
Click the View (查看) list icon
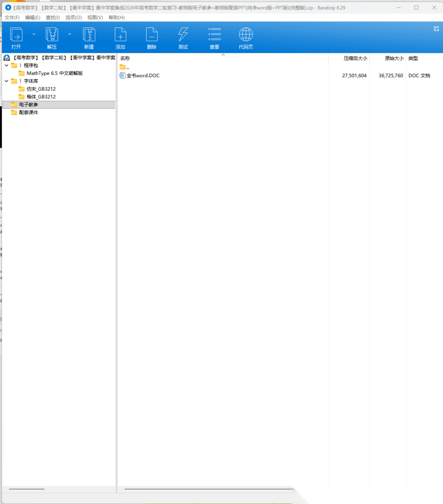(215, 35)
